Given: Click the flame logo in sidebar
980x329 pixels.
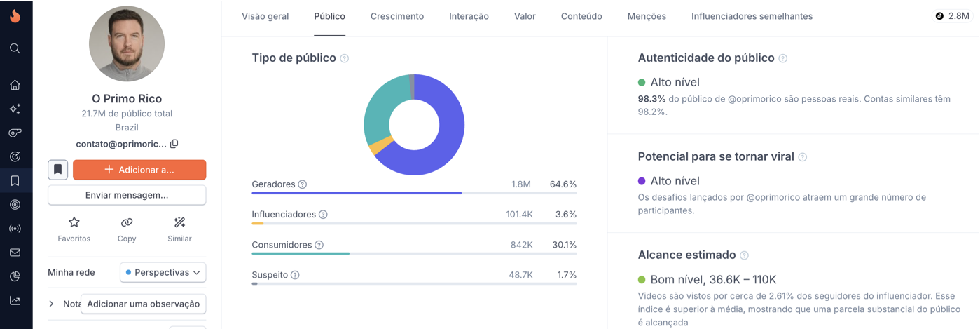Looking at the screenshot, I should (x=15, y=15).
